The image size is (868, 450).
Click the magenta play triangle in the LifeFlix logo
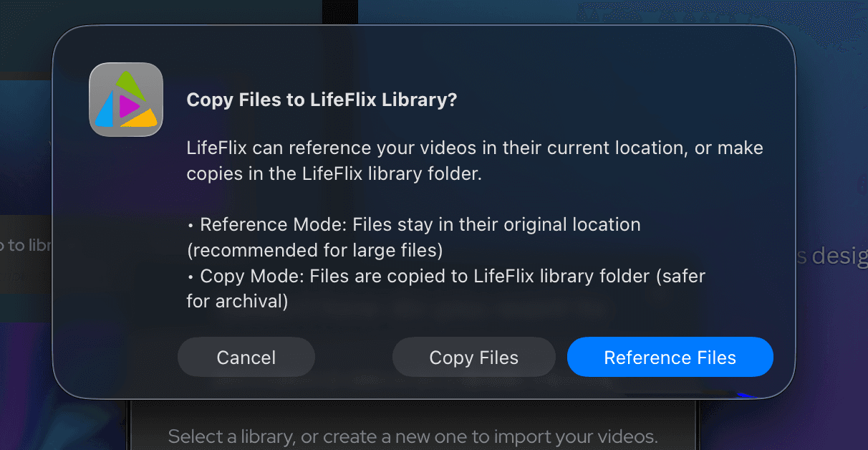tap(128, 107)
